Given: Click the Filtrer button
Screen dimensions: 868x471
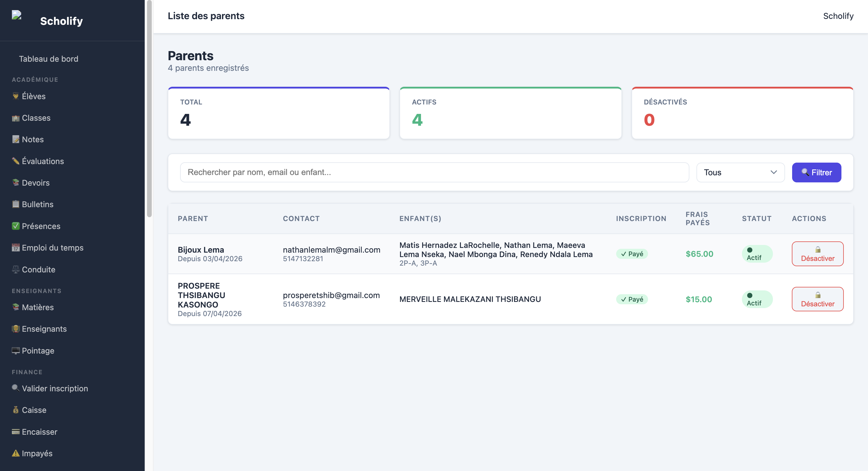Looking at the screenshot, I should [x=816, y=173].
